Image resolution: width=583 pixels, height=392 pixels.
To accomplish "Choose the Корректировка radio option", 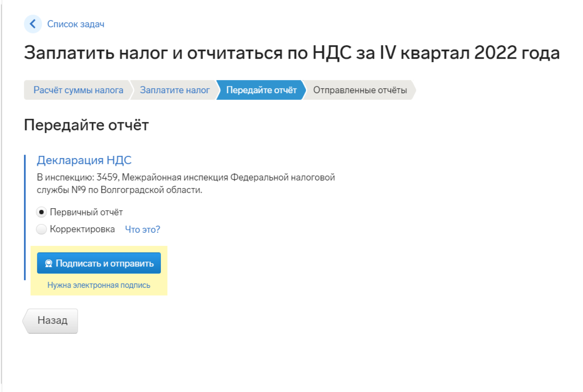I will coord(41,229).
